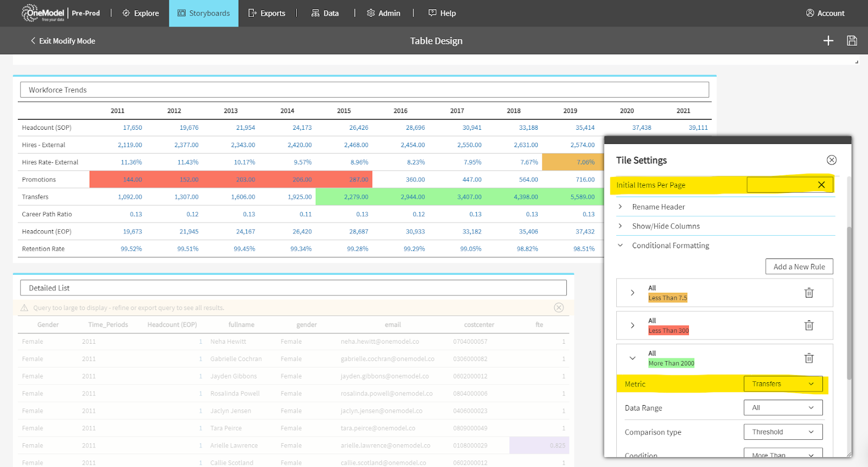Click Exit Modify Mode

62,41
